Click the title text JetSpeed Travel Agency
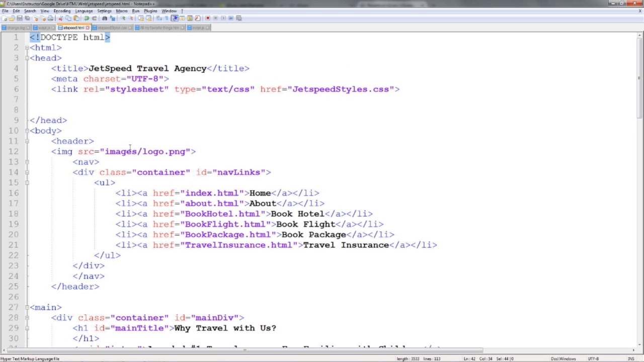This screenshot has width=644, height=362. [147, 68]
